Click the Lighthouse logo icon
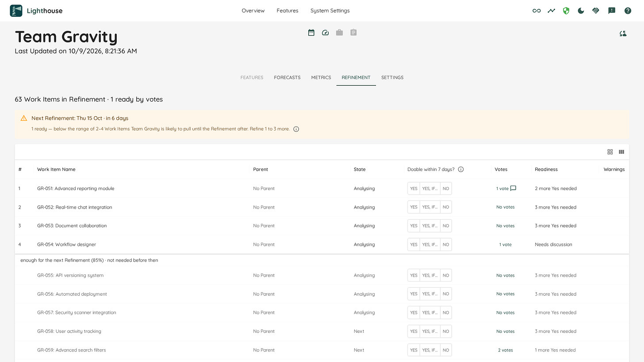The height and width of the screenshot is (362, 644). [x=16, y=11]
